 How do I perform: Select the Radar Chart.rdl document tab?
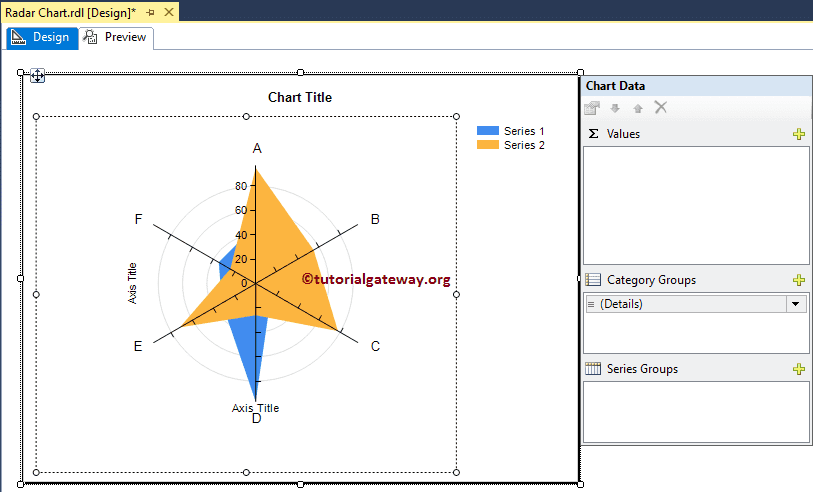[x=71, y=12]
